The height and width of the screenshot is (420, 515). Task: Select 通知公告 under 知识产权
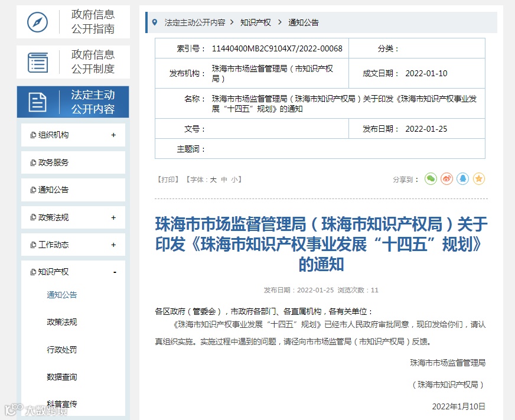coord(62,295)
